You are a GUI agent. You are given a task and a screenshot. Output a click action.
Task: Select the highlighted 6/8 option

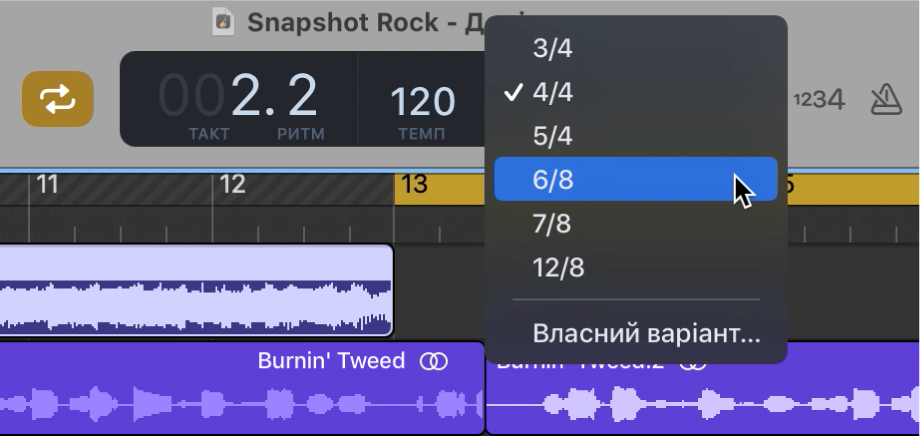553,180
